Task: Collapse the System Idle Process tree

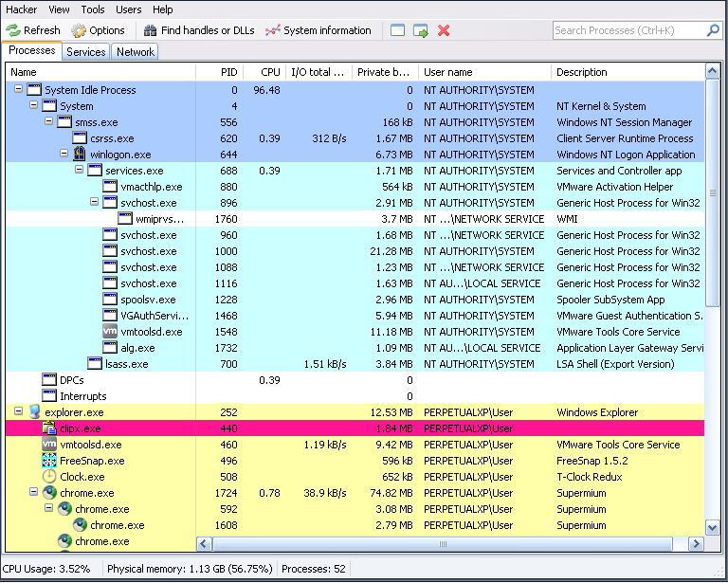Action: point(18,90)
